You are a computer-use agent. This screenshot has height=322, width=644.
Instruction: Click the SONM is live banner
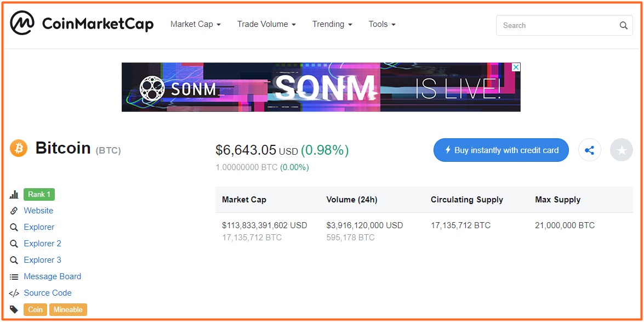321,87
